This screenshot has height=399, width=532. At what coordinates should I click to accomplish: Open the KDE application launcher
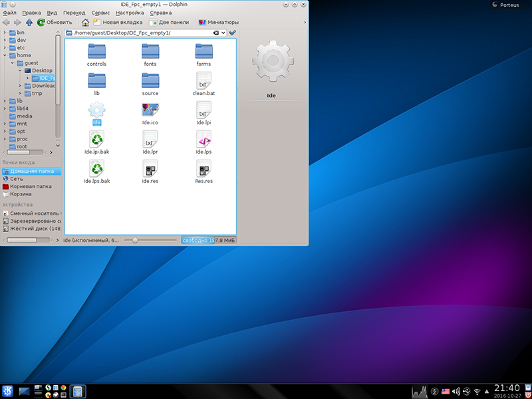click(x=7, y=391)
